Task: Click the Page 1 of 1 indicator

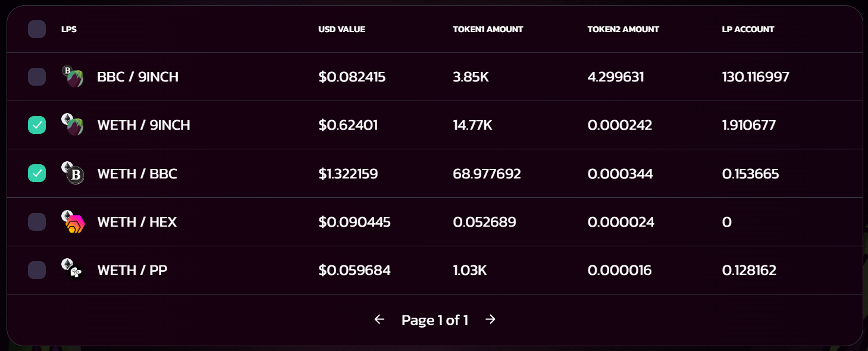Action: tap(434, 320)
